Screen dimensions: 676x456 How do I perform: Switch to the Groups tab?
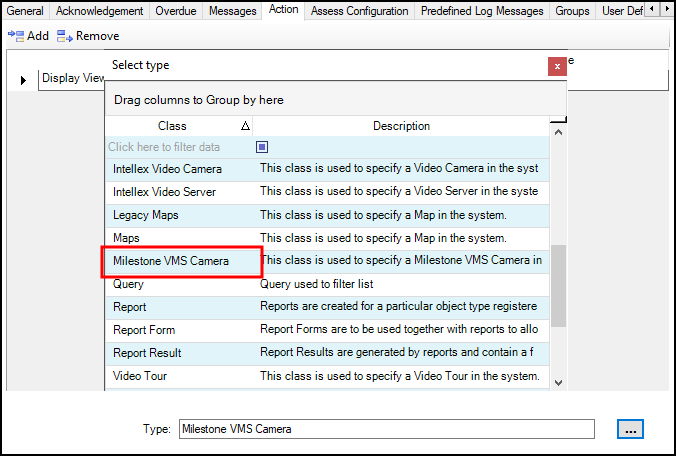click(572, 11)
